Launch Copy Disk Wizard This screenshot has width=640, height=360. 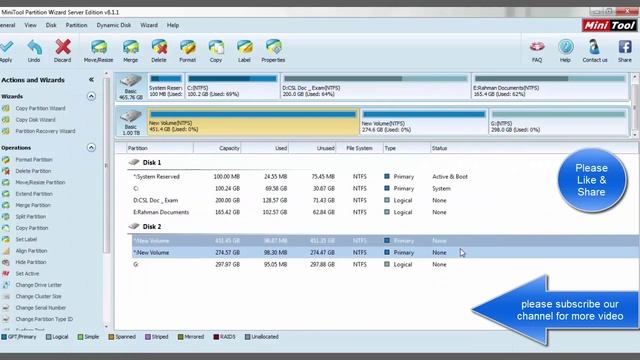[x=36, y=120]
